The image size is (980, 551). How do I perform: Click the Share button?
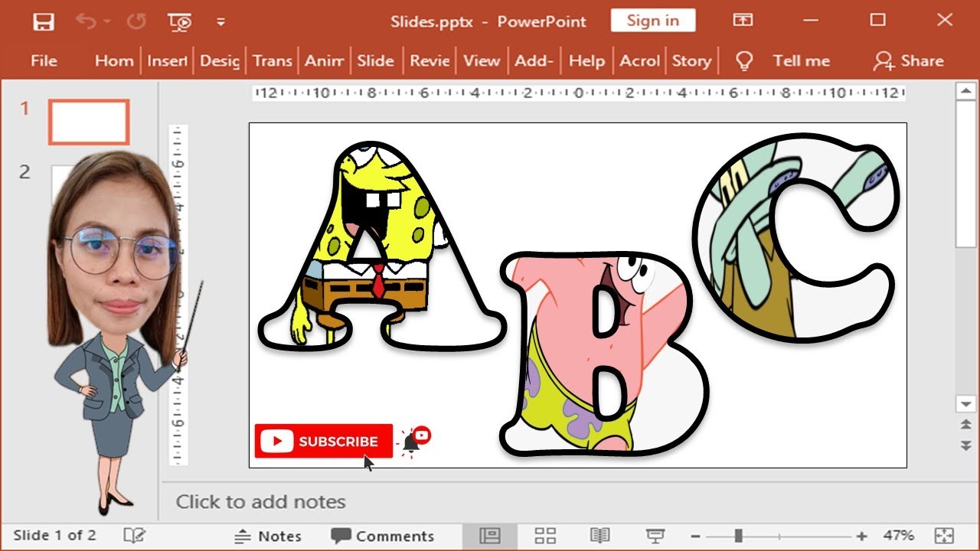pos(909,61)
